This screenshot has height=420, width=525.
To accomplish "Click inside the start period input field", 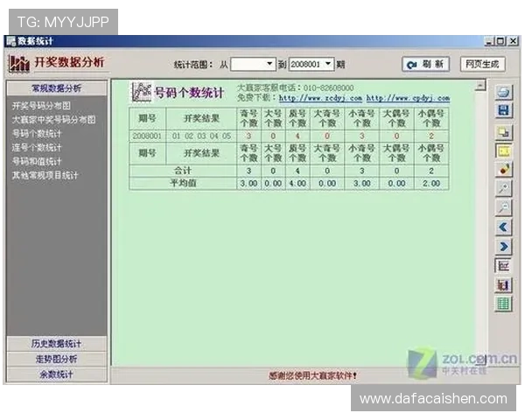I will click(248, 64).
